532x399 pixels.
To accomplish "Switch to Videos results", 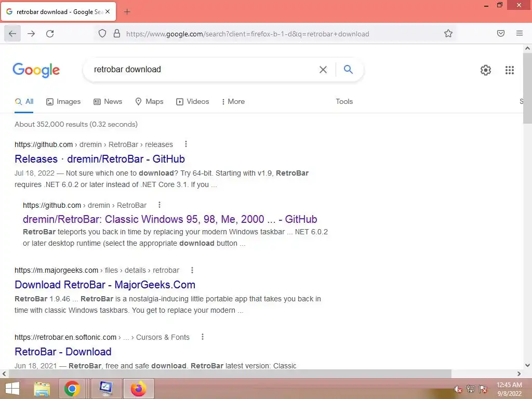I will click(x=193, y=101).
